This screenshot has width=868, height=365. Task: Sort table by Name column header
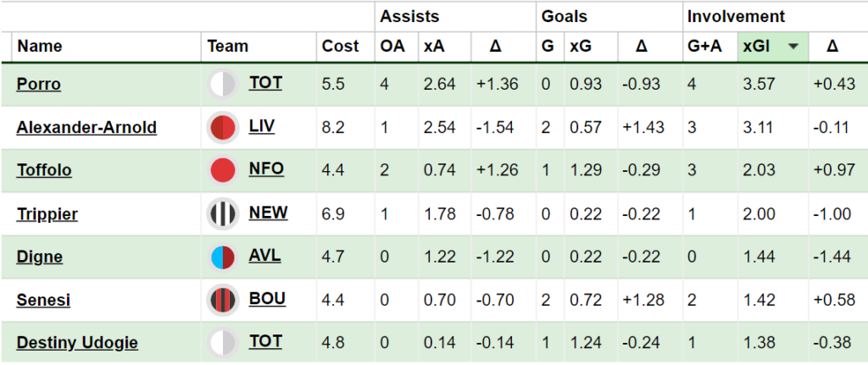coord(40,47)
